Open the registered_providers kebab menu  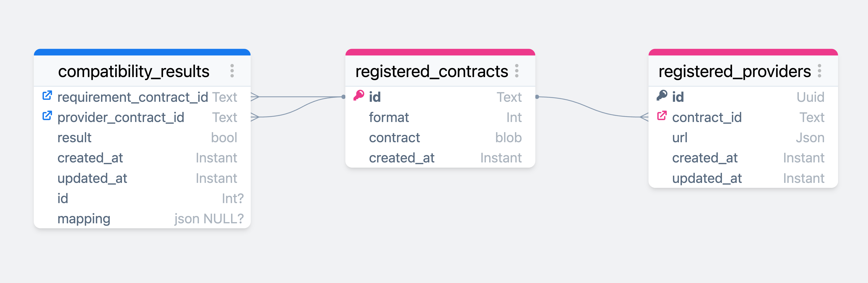point(819,71)
